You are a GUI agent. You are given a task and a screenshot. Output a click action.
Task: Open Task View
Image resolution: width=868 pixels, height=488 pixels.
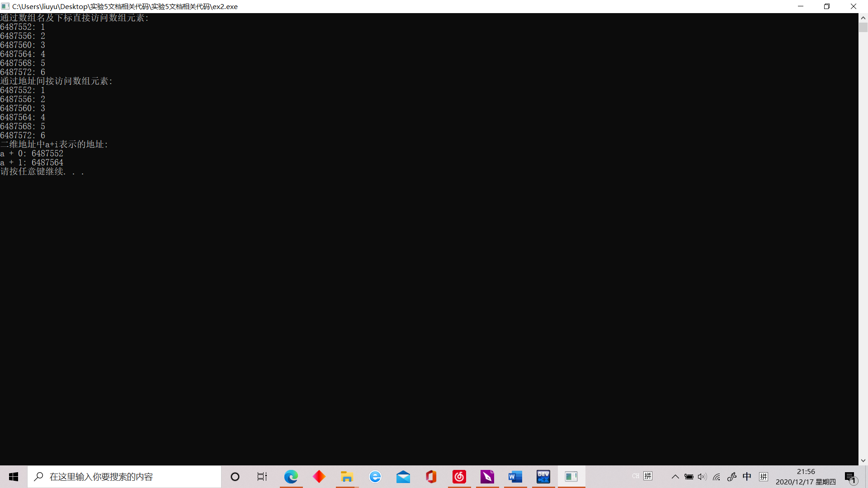[x=262, y=477]
